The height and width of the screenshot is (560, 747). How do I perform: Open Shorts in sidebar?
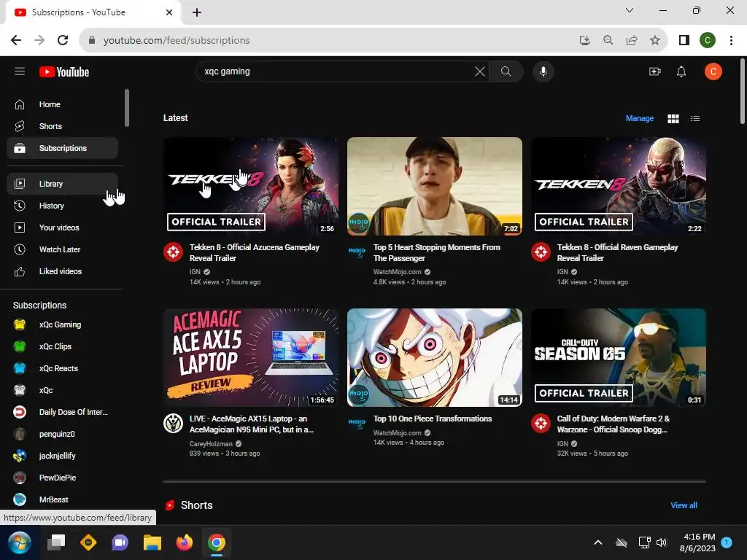point(63,126)
